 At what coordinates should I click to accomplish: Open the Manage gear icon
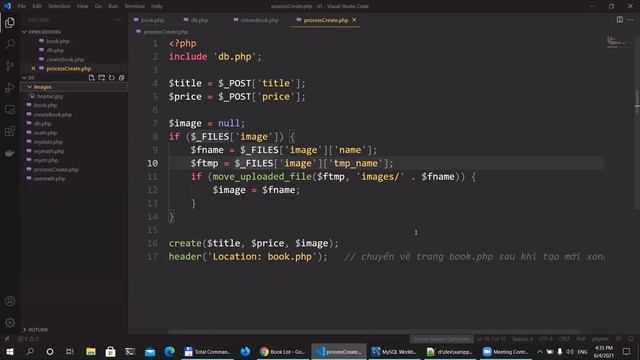[10, 323]
